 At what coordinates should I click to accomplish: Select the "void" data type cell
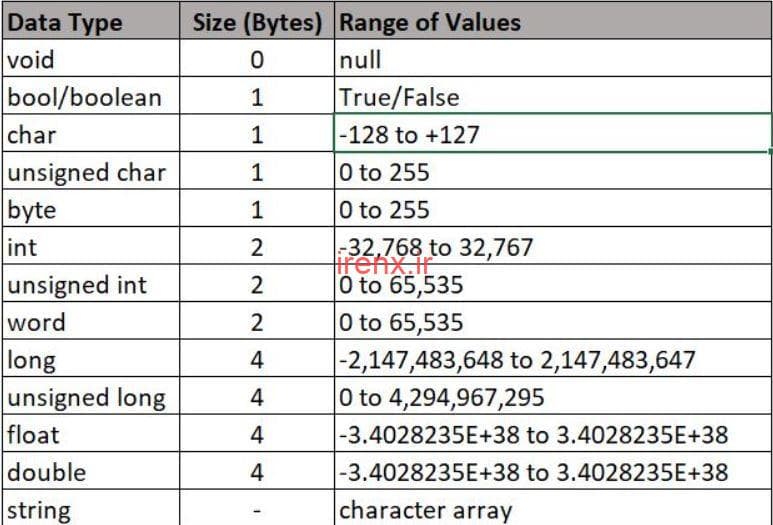coord(31,60)
